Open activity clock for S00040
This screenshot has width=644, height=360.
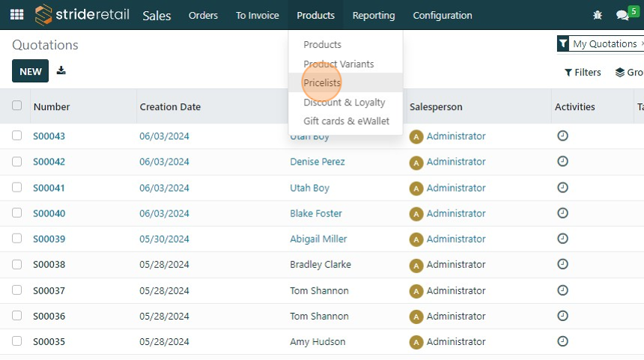point(563,213)
